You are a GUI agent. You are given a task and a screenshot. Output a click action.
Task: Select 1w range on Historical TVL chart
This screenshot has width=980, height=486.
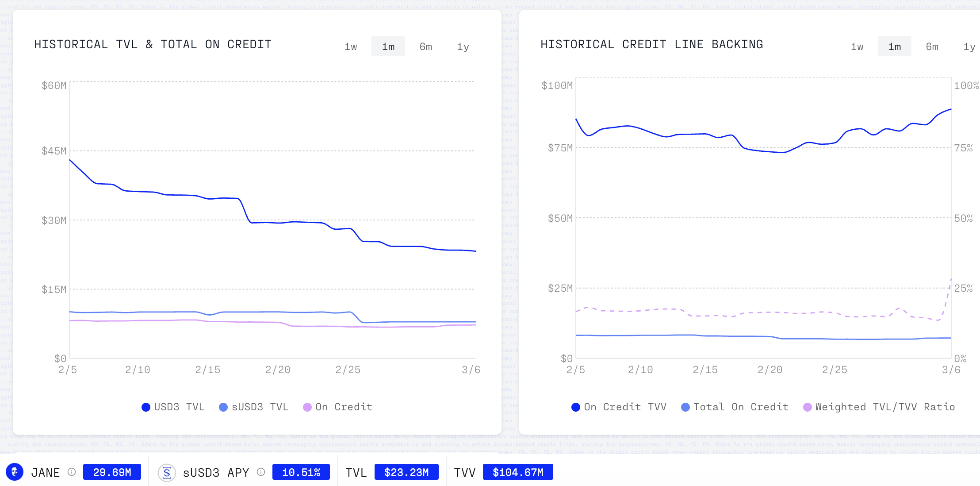pyautogui.click(x=351, y=46)
